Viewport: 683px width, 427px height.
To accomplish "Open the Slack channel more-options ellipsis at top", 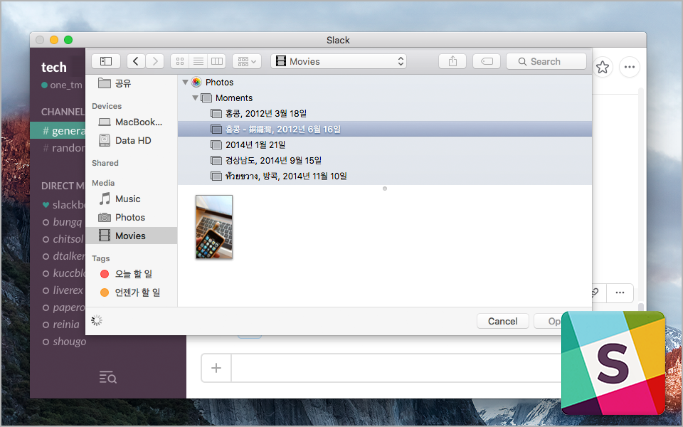I will tap(629, 67).
